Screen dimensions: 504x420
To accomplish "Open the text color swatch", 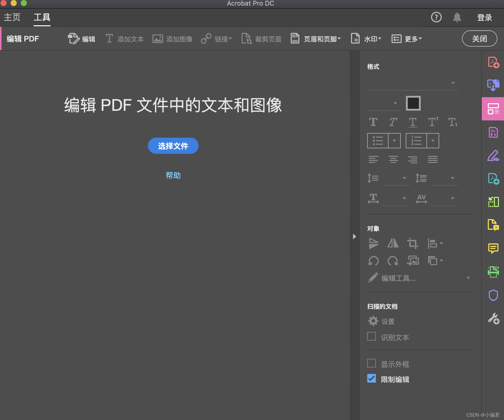I will [x=413, y=103].
